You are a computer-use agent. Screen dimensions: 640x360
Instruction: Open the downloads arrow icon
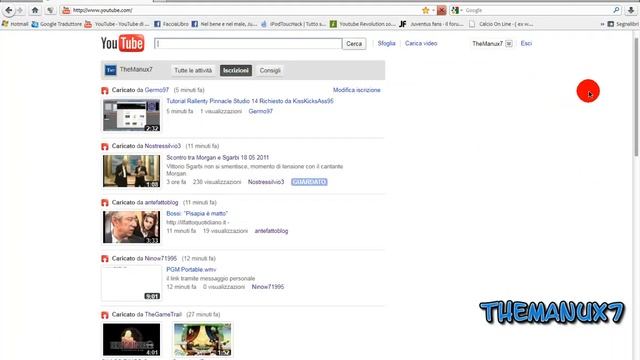pos(631,10)
